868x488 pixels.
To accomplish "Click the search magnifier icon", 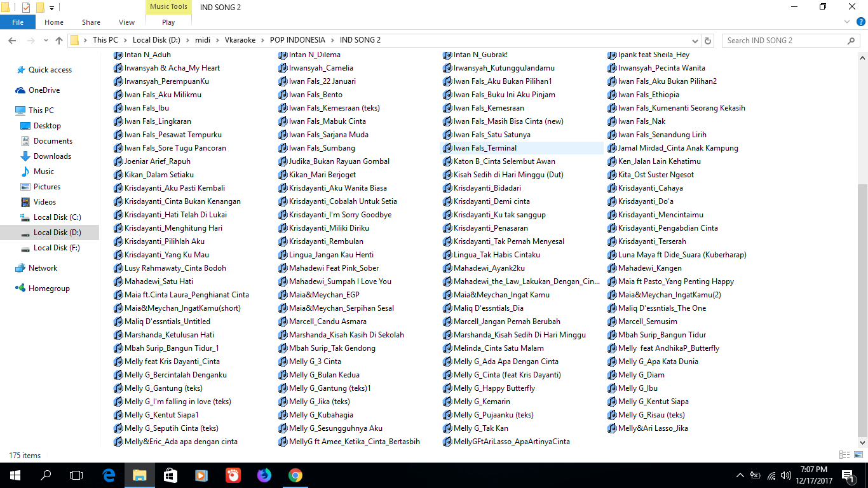I will coord(851,41).
